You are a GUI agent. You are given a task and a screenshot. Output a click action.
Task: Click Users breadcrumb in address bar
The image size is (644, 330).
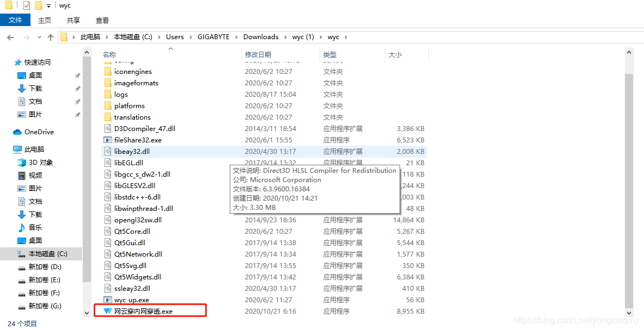tap(175, 37)
